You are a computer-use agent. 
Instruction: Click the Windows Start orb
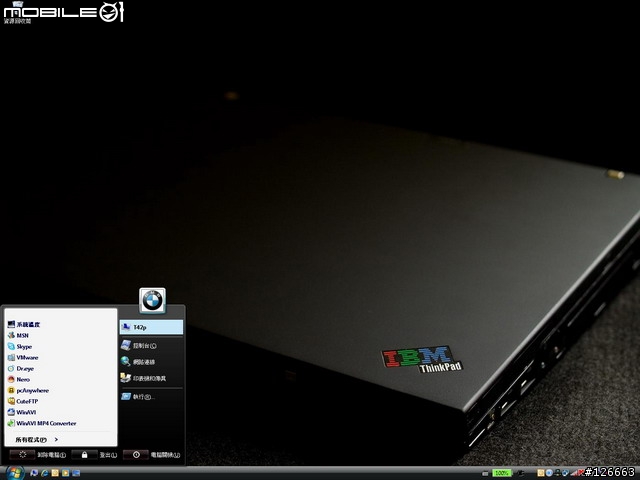[x=15, y=473]
